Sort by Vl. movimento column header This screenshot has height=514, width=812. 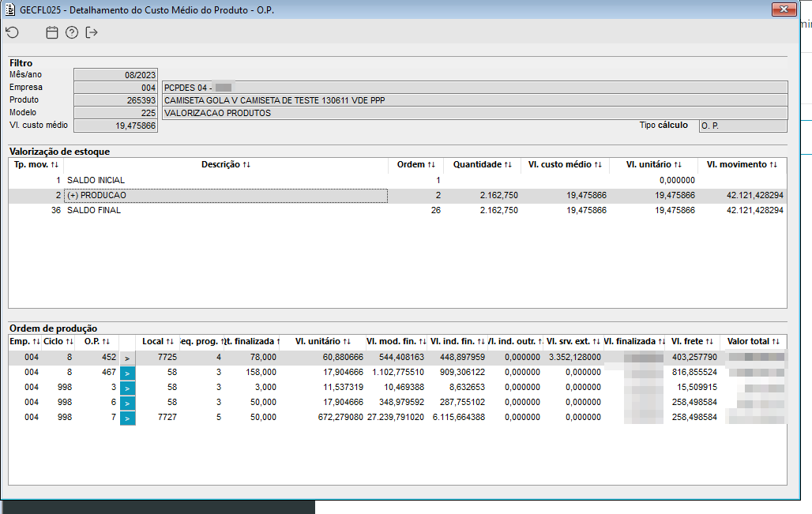coord(742,164)
